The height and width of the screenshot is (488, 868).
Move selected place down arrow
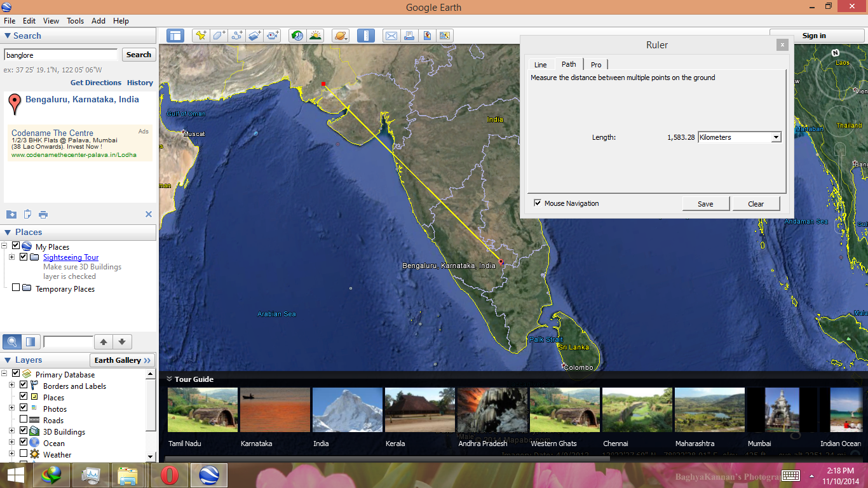(122, 342)
